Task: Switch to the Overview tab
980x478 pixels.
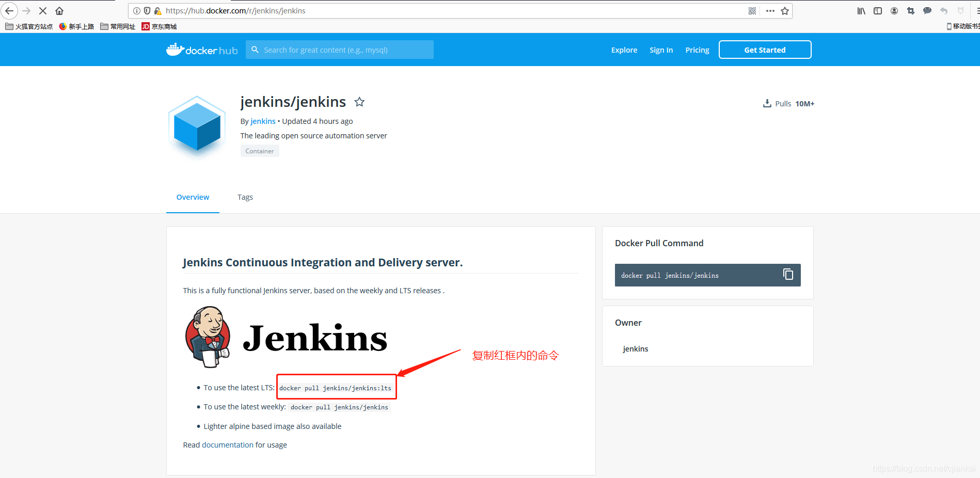Action: pos(193,197)
